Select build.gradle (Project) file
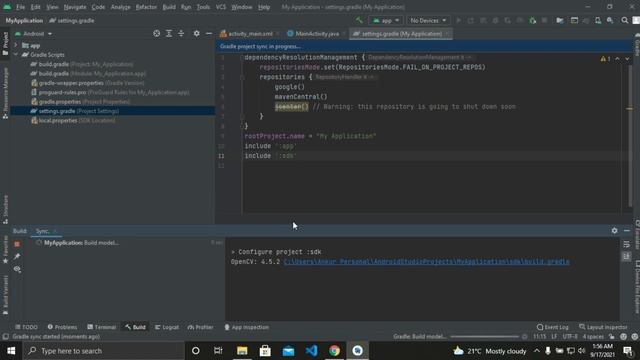The image size is (640, 360). tap(82, 64)
